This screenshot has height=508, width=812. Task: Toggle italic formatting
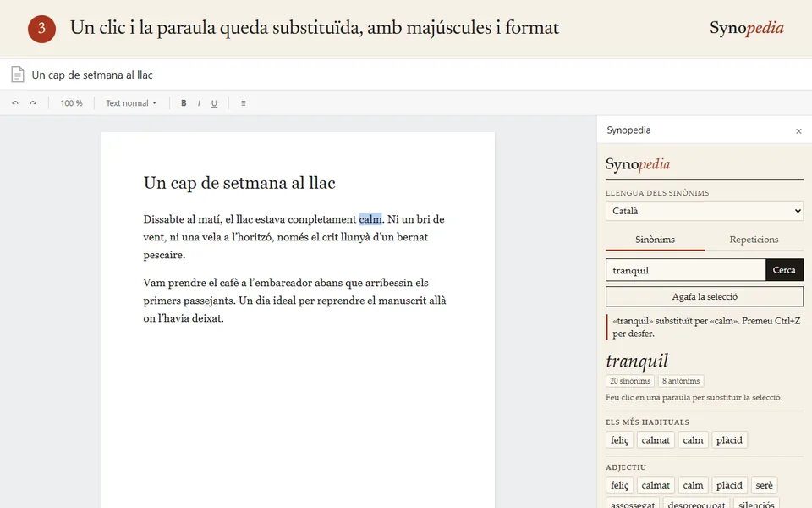pyautogui.click(x=199, y=103)
